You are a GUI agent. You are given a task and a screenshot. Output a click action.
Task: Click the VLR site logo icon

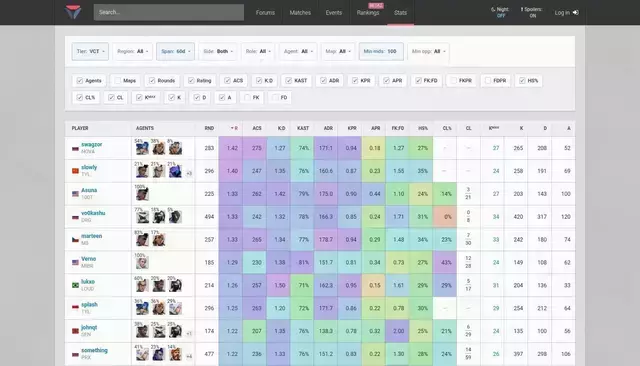coord(73,12)
